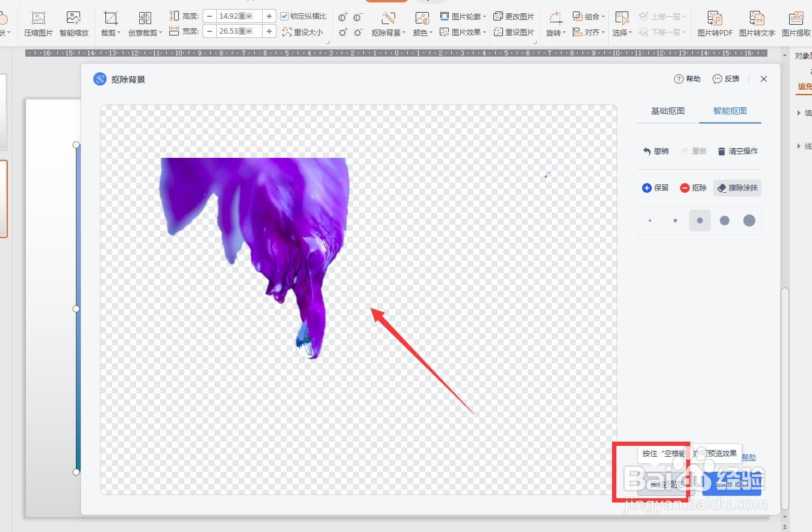The height and width of the screenshot is (532, 812).
Task: Click the height value input field
Action: (239, 16)
